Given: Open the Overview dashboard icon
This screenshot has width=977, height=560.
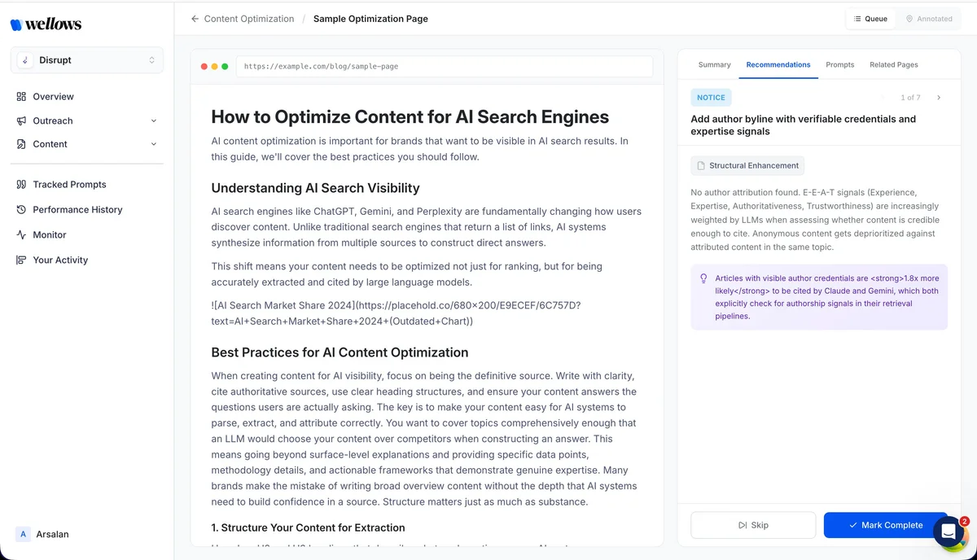Looking at the screenshot, I should click(21, 97).
